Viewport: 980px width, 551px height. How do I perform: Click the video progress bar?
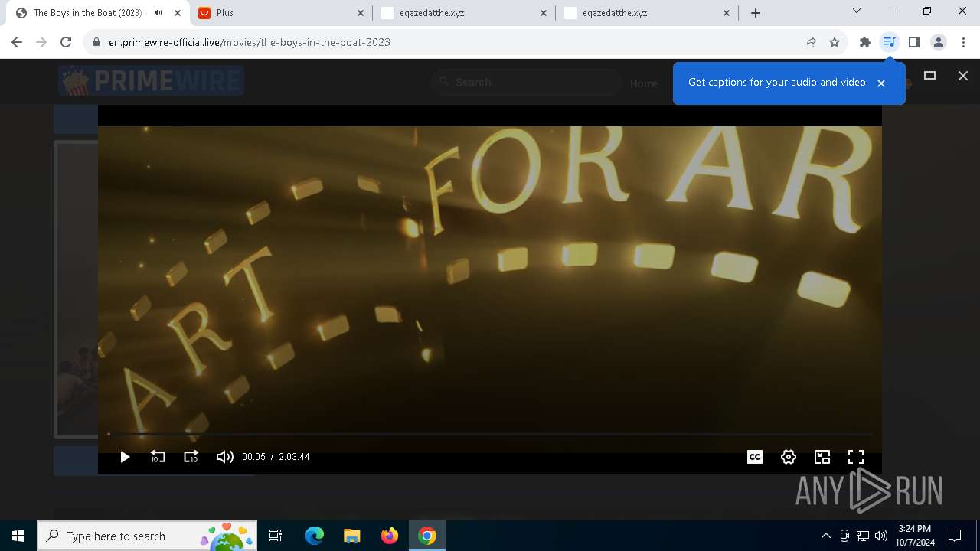tap(490, 434)
